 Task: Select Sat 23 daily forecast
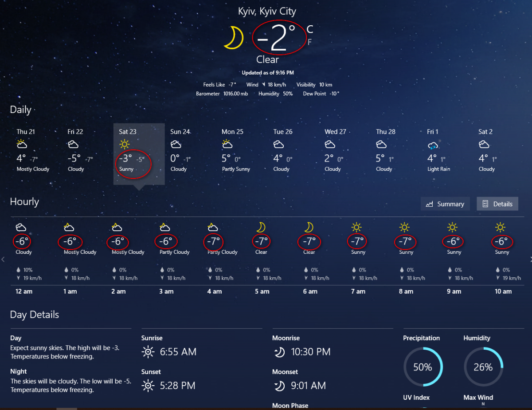[x=139, y=154]
